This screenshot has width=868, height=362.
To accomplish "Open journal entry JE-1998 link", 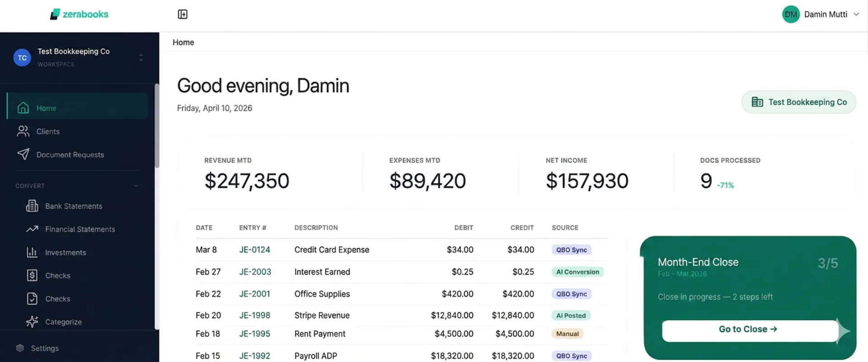I will (255, 315).
